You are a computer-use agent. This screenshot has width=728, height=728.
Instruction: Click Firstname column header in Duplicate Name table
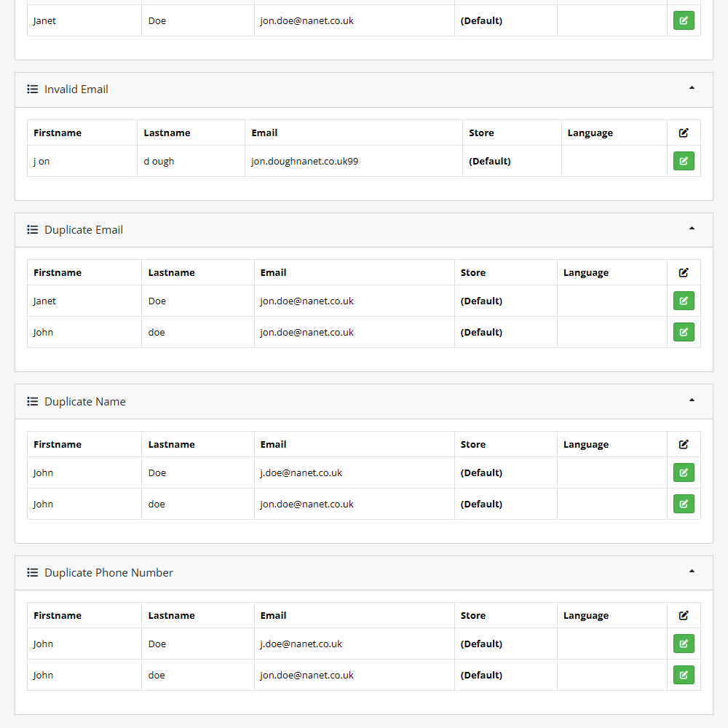click(58, 444)
